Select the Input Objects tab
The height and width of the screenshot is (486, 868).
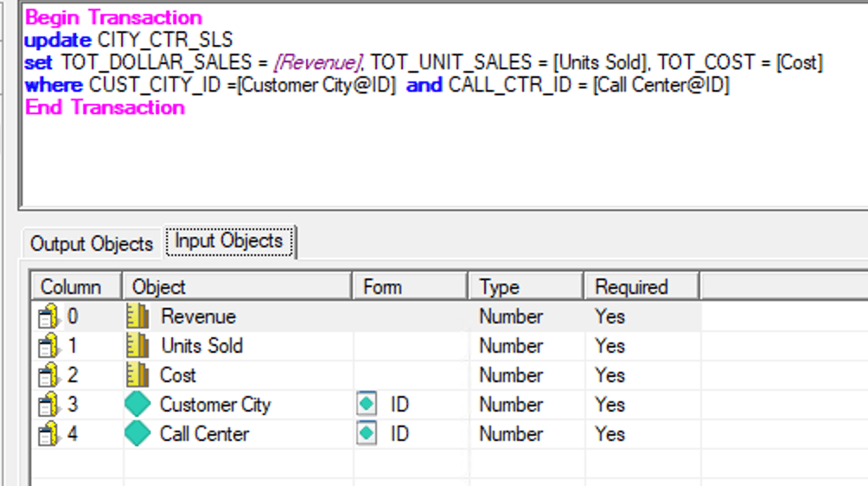(229, 241)
